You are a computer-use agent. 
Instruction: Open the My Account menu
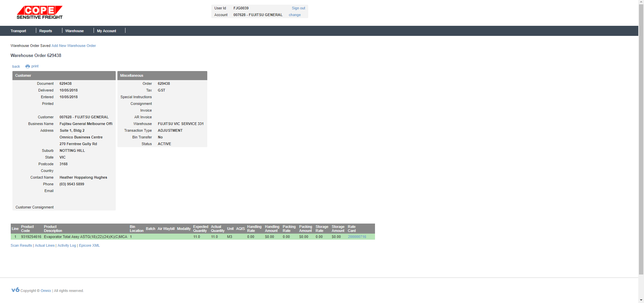point(107,31)
